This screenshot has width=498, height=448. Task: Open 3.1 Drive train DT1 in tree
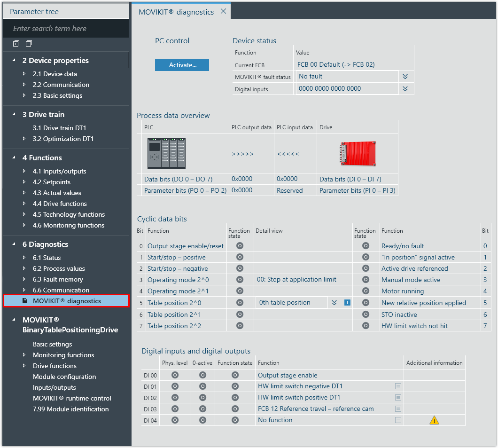click(x=59, y=128)
